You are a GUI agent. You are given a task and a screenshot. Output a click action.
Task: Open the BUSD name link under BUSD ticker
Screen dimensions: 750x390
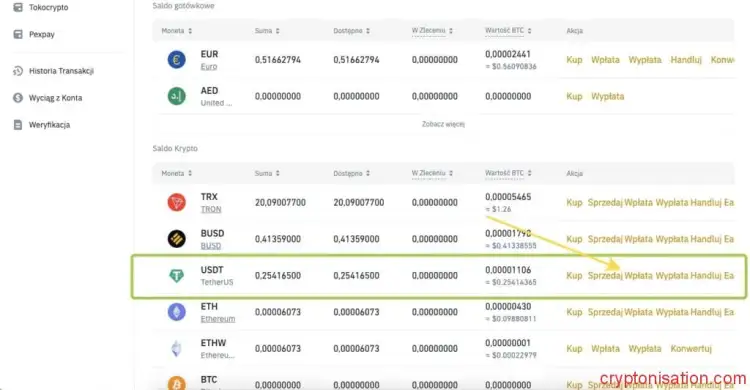tap(210, 245)
